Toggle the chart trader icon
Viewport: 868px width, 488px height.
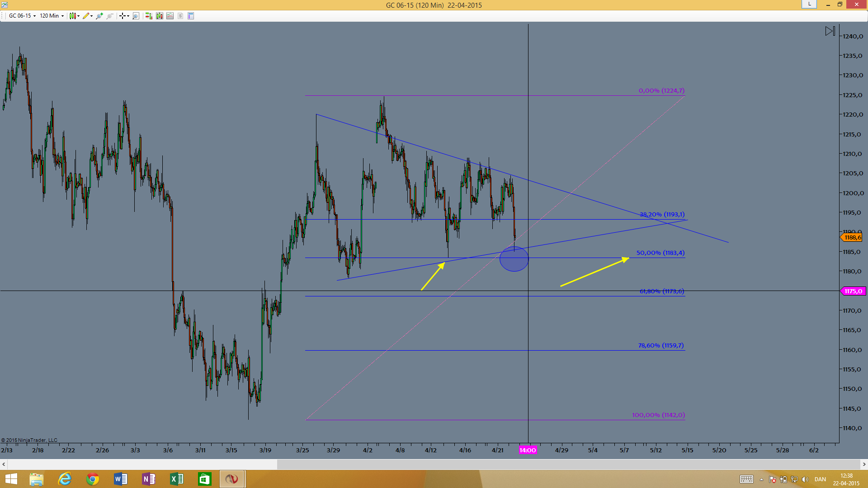[149, 16]
